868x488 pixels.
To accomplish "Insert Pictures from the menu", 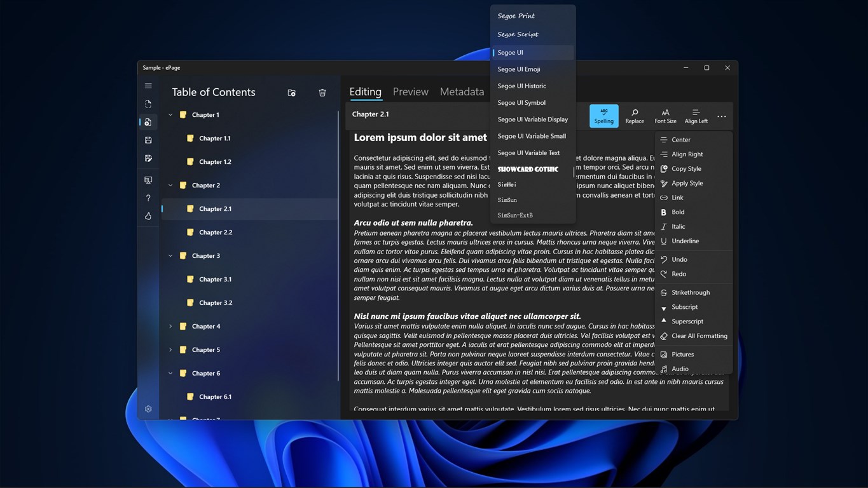I will pyautogui.click(x=694, y=355).
